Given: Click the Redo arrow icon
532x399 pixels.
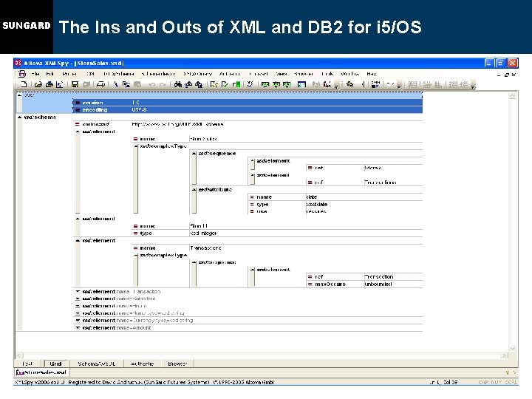Looking at the screenshot, I should pos(163,84).
